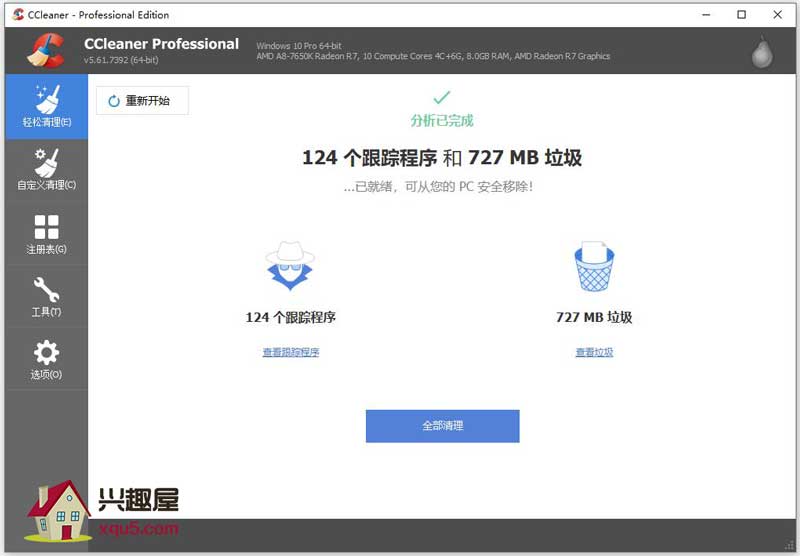
Task: Open the 查看跟踪程序 view trackers link
Action: coord(291,352)
